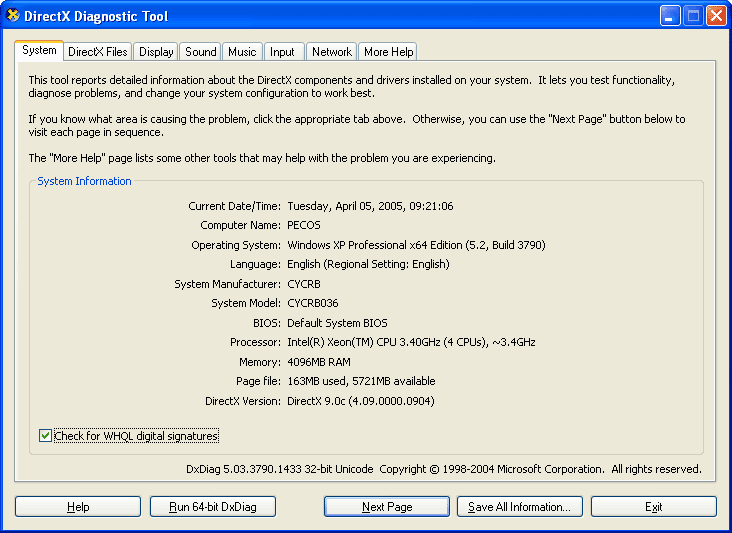The width and height of the screenshot is (732, 533).
Task: View the Network tab
Action: (x=331, y=52)
